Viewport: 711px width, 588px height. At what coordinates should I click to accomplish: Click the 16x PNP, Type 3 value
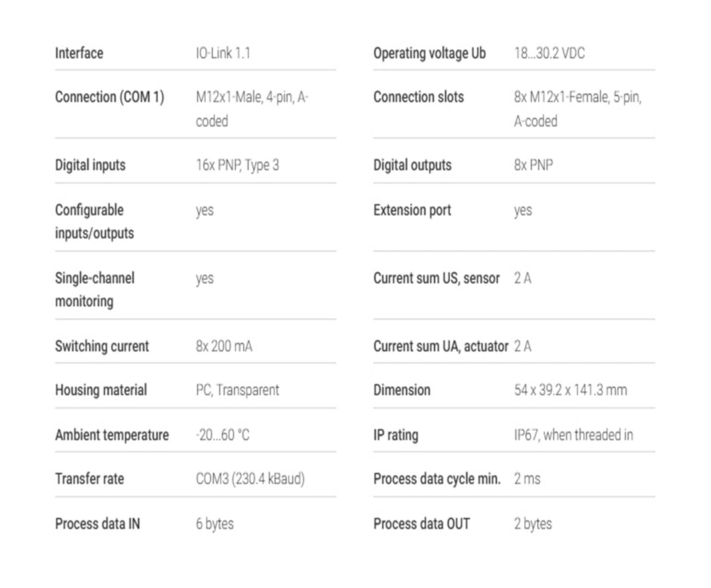[x=237, y=165]
